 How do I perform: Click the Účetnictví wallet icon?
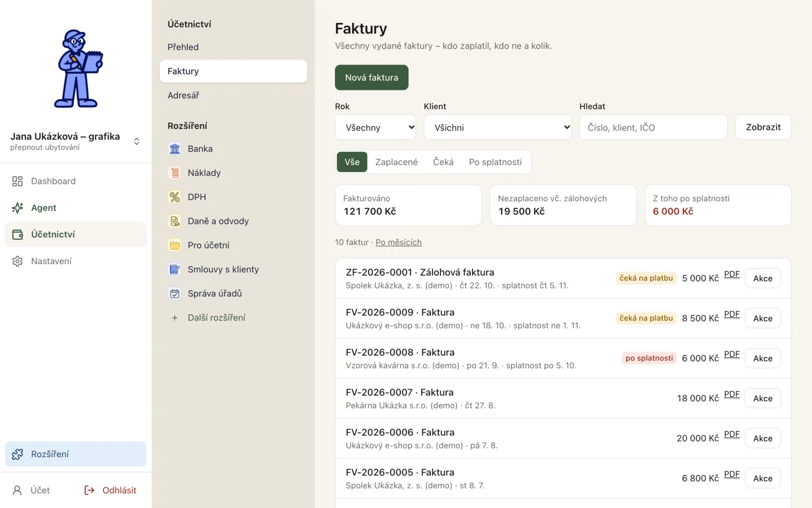(18, 234)
